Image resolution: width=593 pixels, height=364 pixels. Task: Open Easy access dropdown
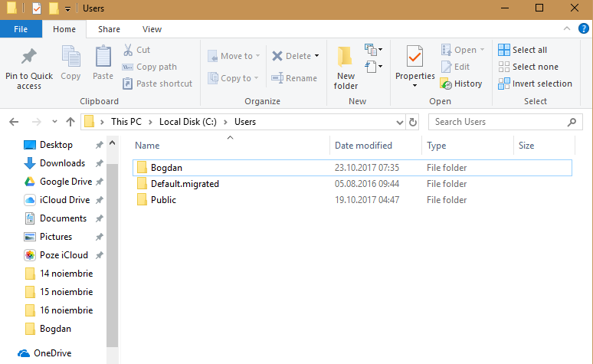374,67
